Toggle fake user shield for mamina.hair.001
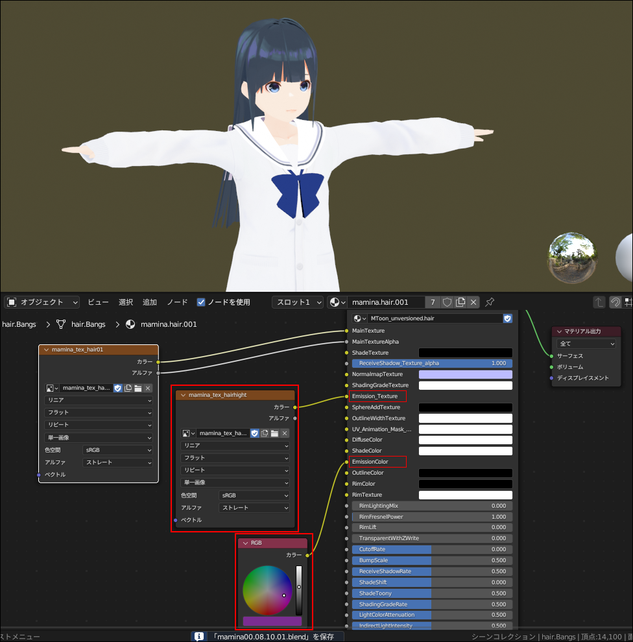The image size is (633, 642). pyautogui.click(x=447, y=302)
